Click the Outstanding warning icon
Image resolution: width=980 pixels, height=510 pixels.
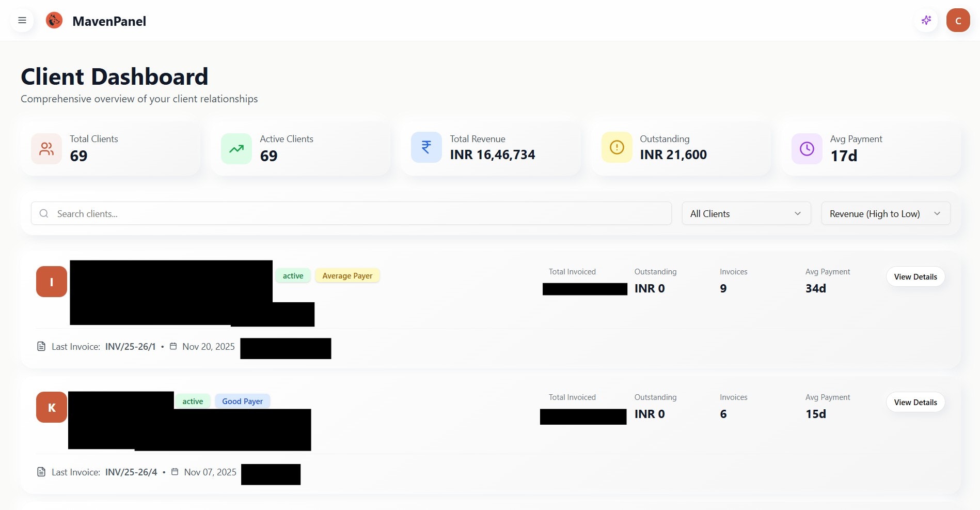(x=616, y=147)
